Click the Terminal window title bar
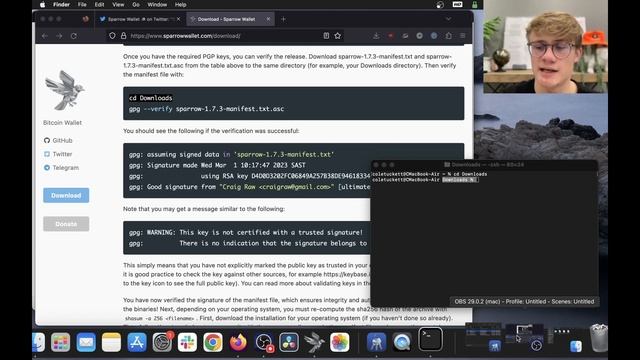Image resolution: width=640 pixels, height=360 pixels. (x=484, y=164)
